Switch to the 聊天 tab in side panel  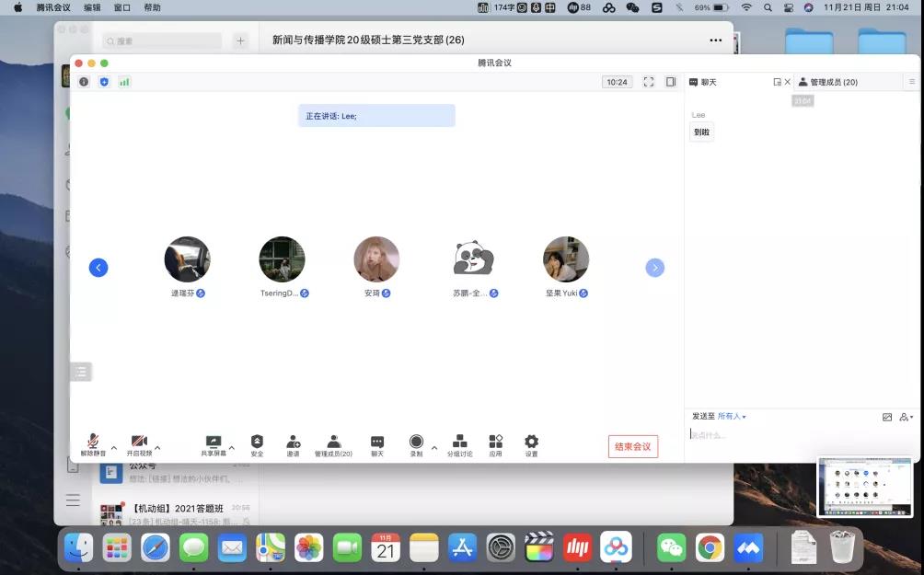coord(703,82)
